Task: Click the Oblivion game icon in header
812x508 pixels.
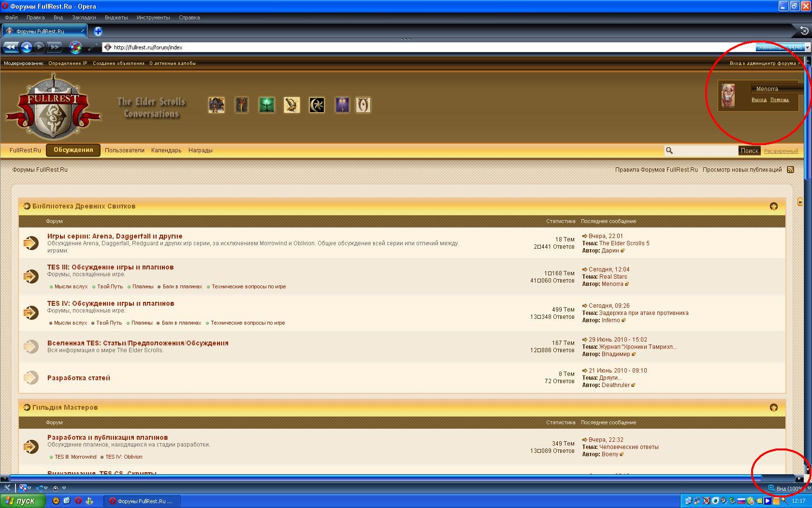Action: click(363, 105)
